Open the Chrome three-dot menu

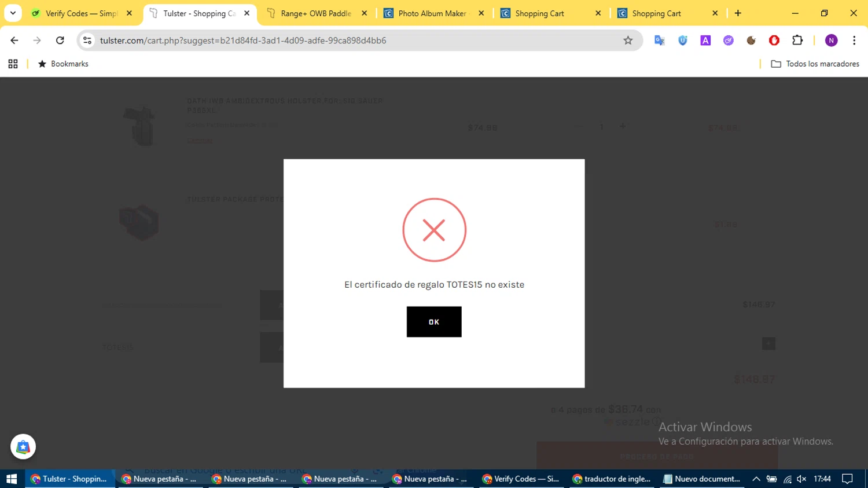pyautogui.click(x=854, y=40)
